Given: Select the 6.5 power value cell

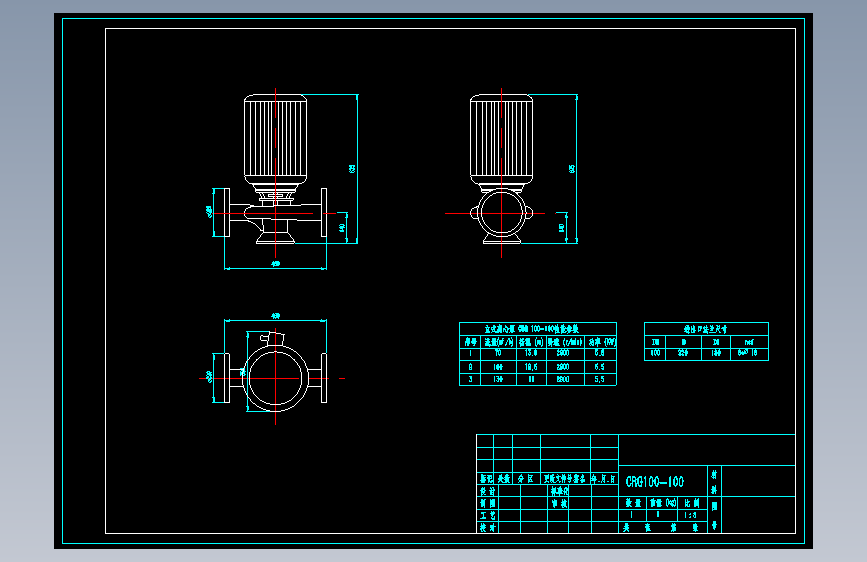Looking at the screenshot, I should 599,367.
